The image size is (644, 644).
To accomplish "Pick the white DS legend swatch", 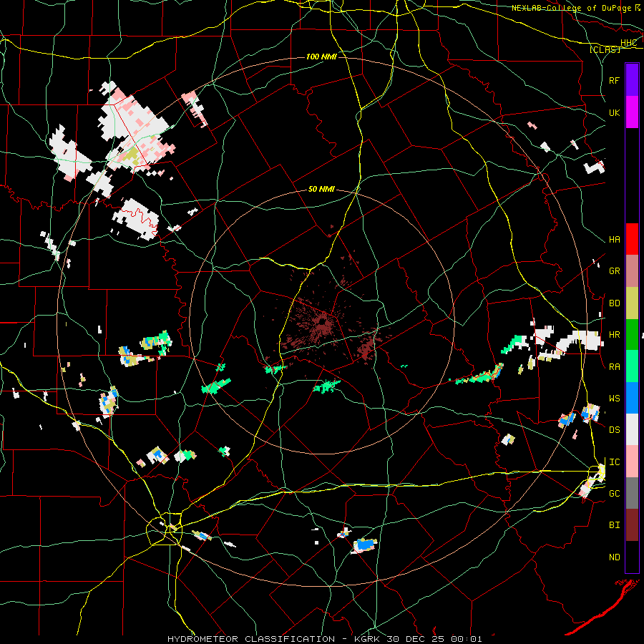I will coord(632,429).
